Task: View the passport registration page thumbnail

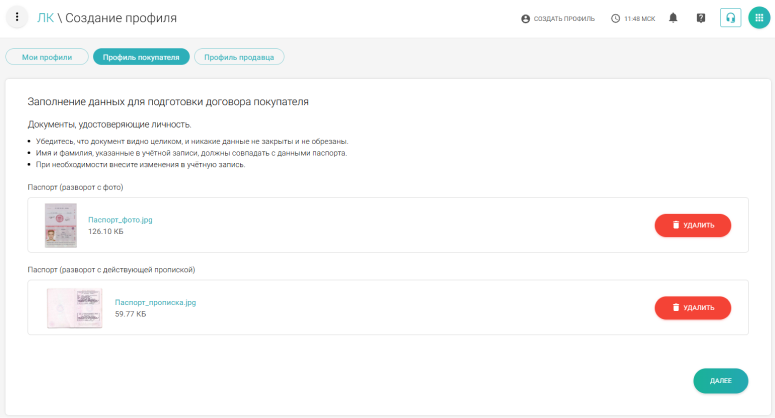Action: 75,307
